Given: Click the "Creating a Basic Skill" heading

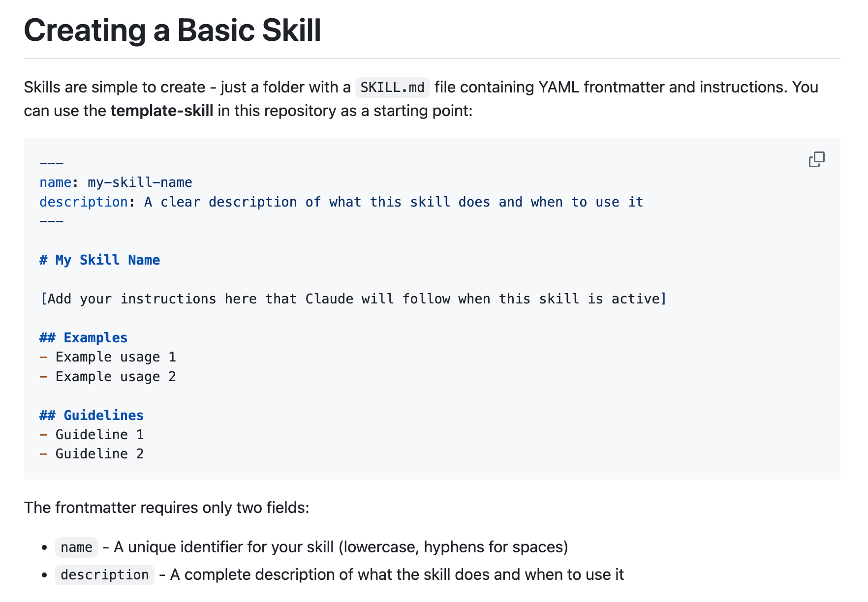Looking at the screenshot, I should click(x=172, y=30).
